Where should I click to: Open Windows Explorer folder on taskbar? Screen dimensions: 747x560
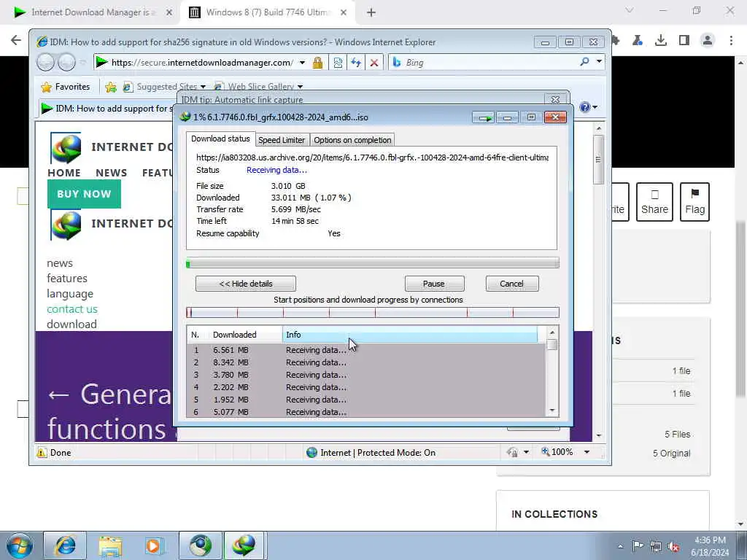click(111, 545)
